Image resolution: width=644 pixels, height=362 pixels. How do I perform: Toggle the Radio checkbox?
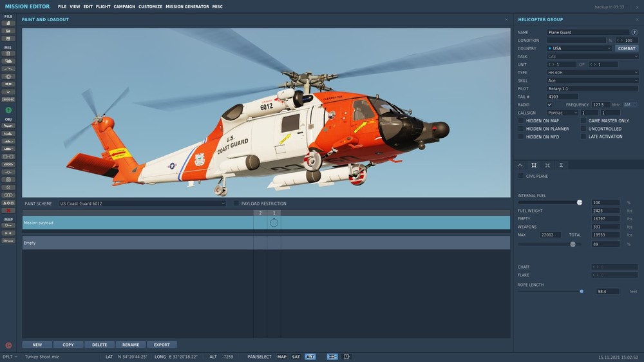click(549, 105)
